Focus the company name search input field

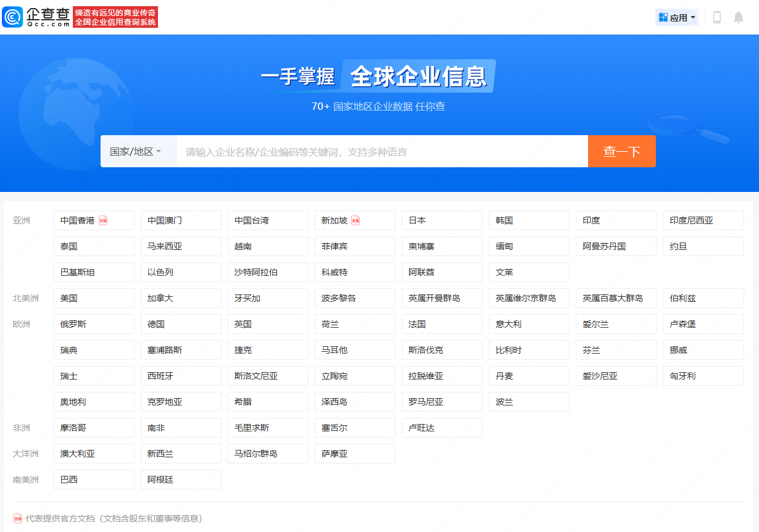point(381,151)
